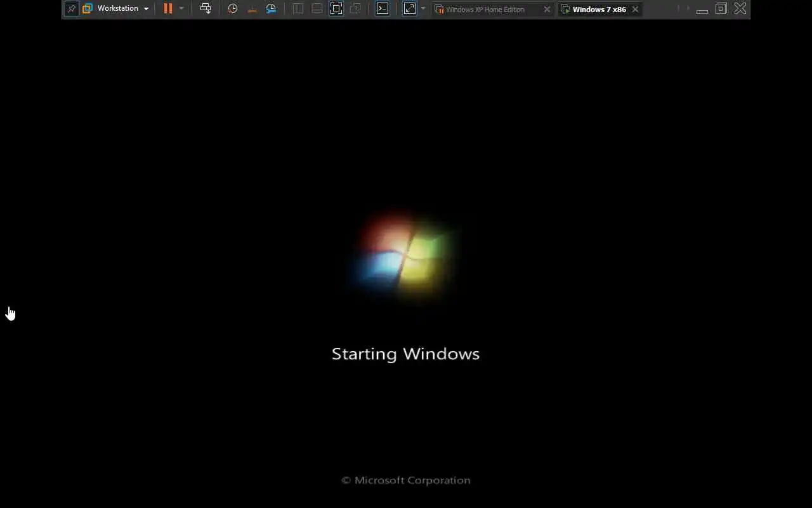The width and height of the screenshot is (812, 508).
Task: Pause the running virtual machine
Action: pos(168,9)
